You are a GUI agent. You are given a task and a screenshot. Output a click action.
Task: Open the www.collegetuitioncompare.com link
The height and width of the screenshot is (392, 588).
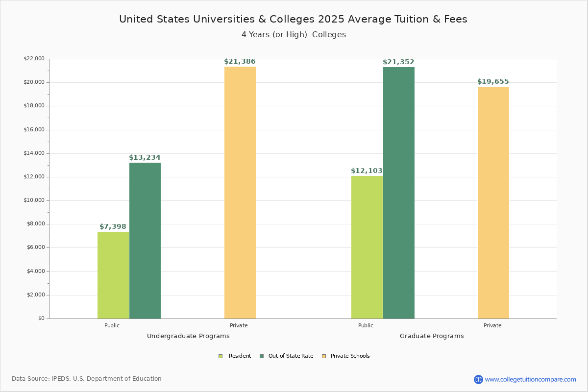(x=531, y=379)
